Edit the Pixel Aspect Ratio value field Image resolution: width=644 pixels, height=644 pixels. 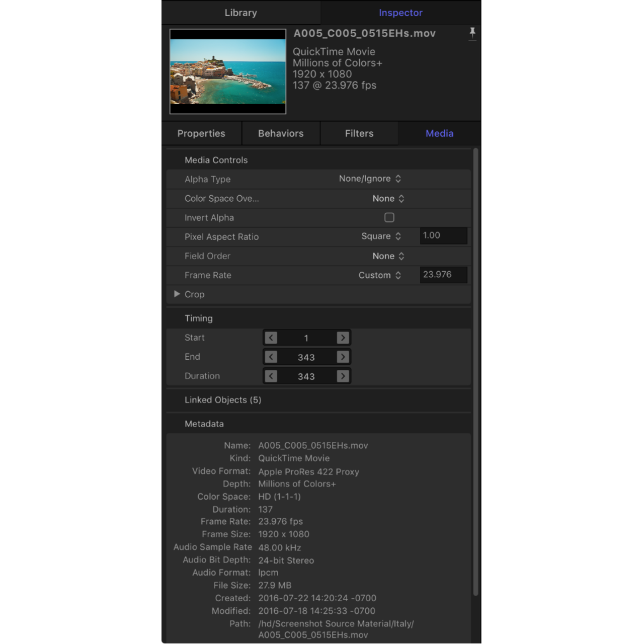click(x=443, y=235)
